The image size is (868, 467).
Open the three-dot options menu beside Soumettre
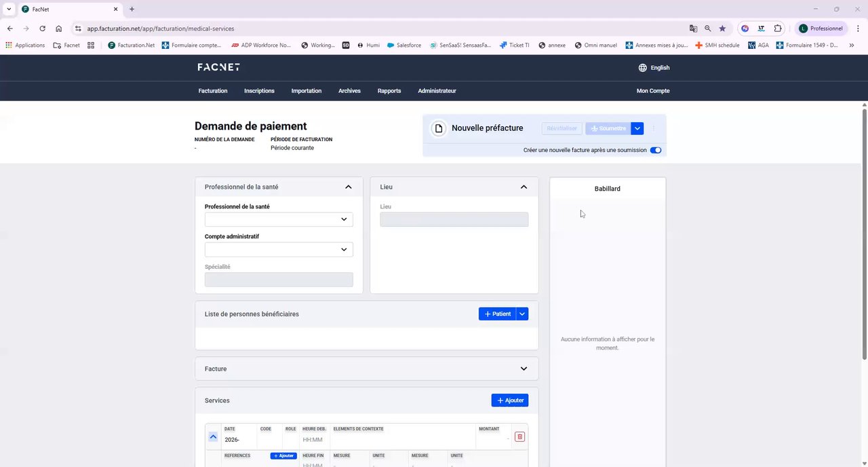coord(654,128)
